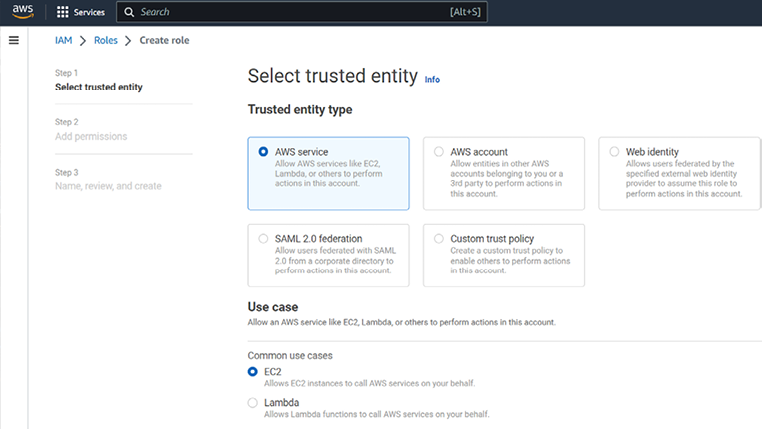Click the Create role breadcrumb text
The height and width of the screenshot is (429, 762).
pyautogui.click(x=164, y=40)
